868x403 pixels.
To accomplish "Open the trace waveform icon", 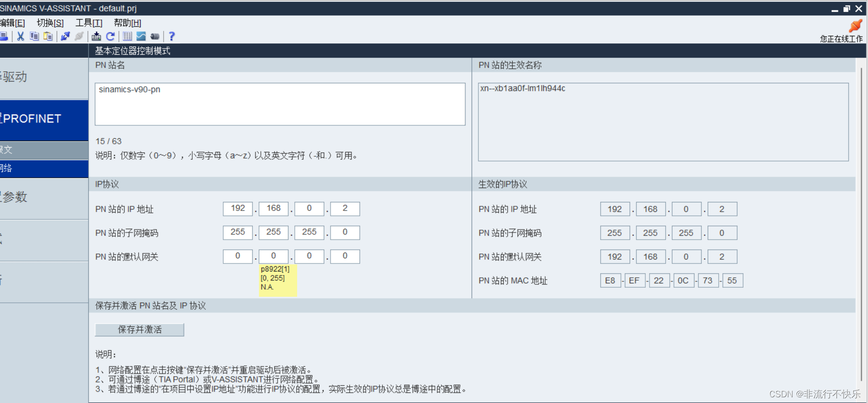I will 141,36.
